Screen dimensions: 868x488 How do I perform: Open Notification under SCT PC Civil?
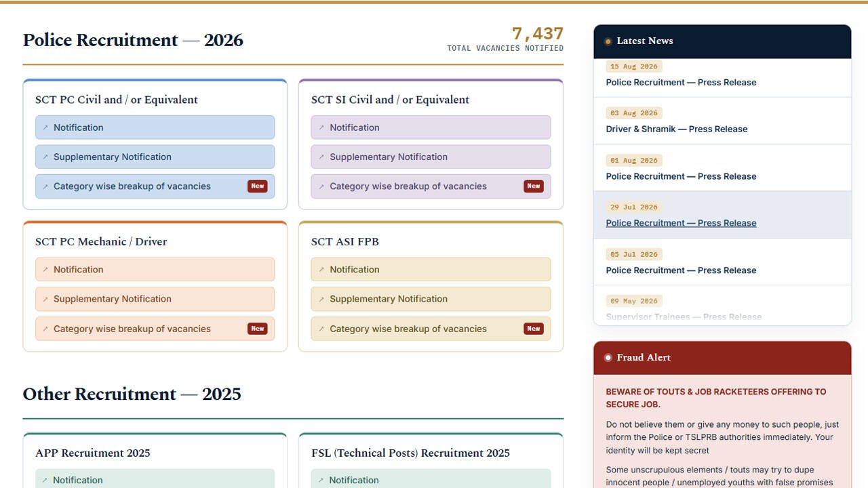[155, 127]
